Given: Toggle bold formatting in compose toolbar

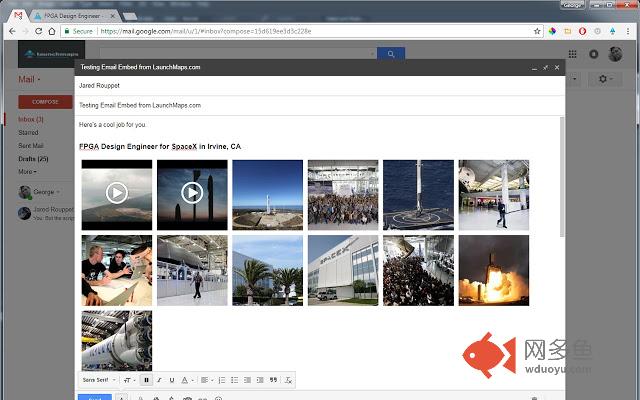Looking at the screenshot, I should click(x=146, y=380).
